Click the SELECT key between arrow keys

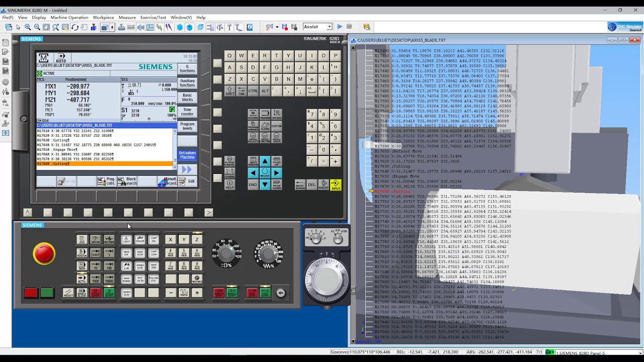pyautogui.click(x=265, y=173)
